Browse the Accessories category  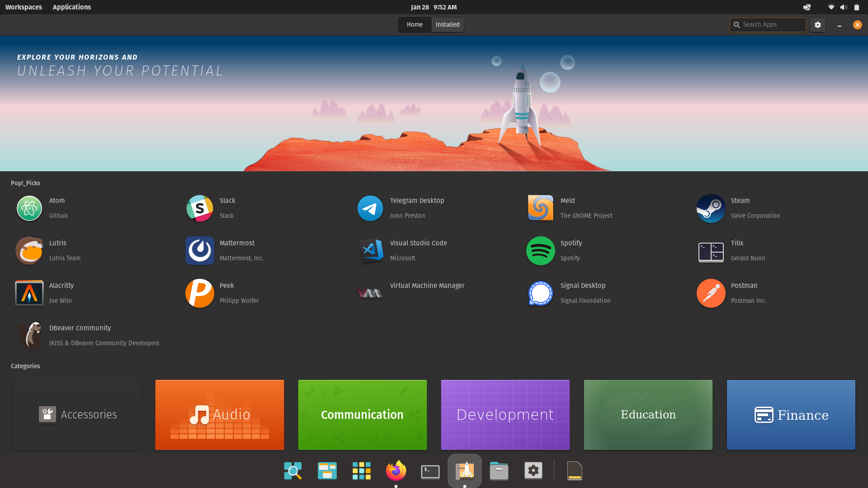click(77, 415)
